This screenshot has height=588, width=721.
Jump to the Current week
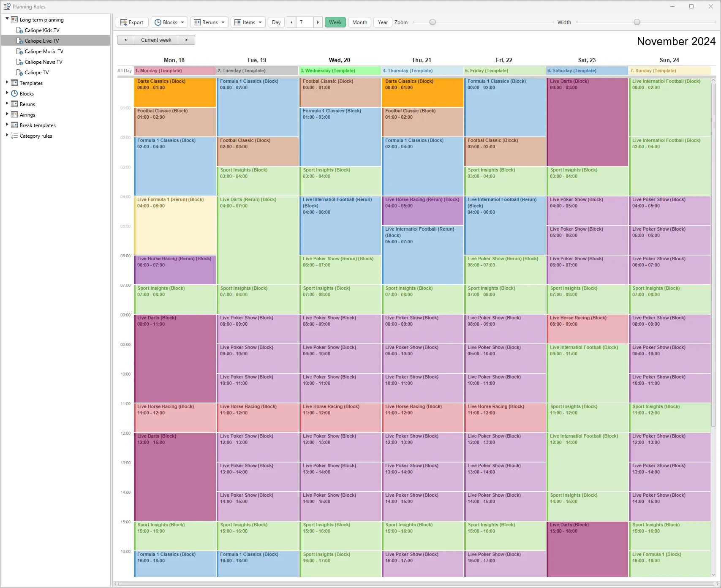156,40
